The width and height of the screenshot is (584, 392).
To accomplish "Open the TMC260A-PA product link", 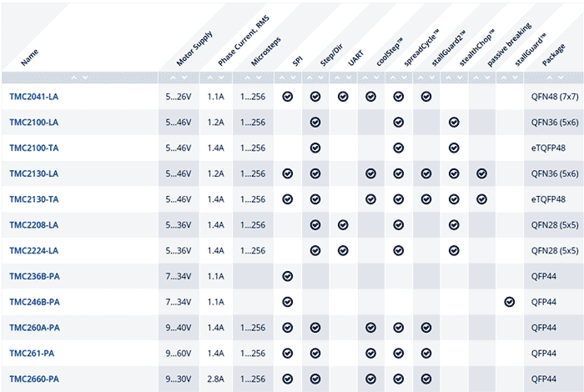I will pyautogui.click(x=35, y=328).
